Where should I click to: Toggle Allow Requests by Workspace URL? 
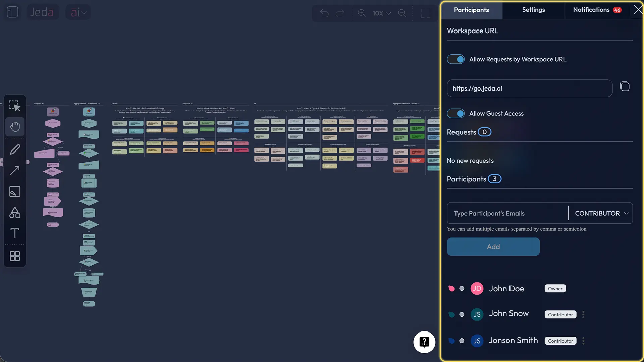point(456,59)
